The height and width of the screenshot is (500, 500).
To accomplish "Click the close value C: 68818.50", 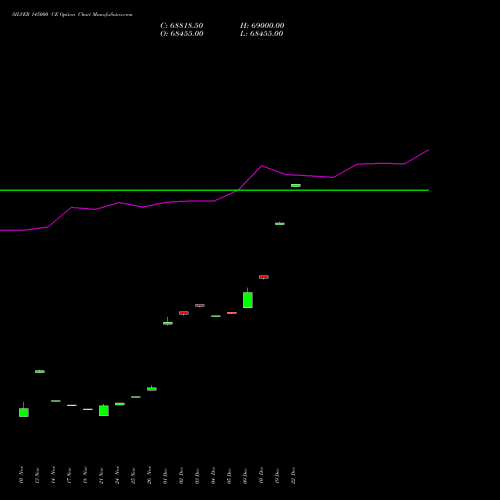I will point(182,26).
